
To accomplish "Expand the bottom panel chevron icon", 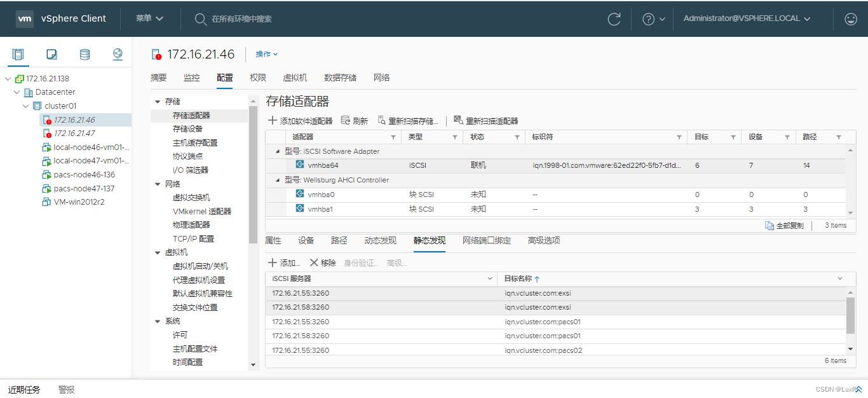I will (858, 389).
